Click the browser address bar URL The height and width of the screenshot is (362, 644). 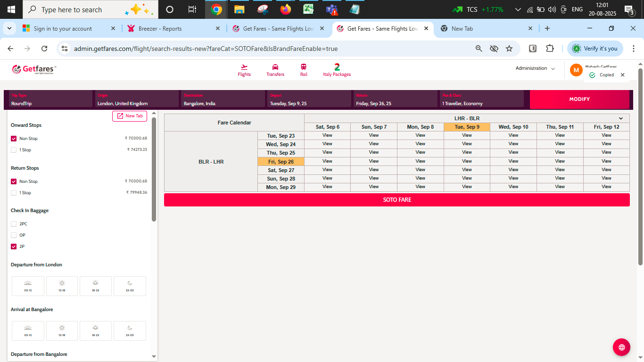tap(206, 49)
